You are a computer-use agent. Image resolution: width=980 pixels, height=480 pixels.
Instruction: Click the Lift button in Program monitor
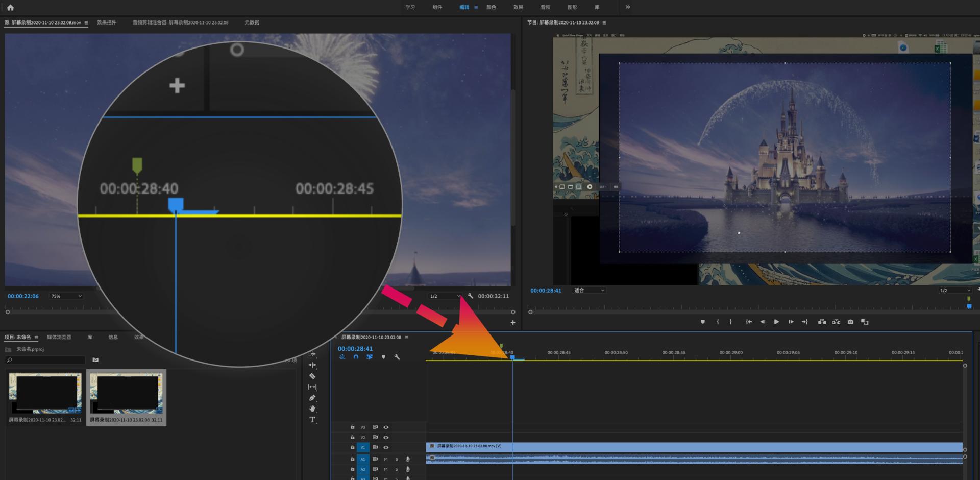point(822,322)
